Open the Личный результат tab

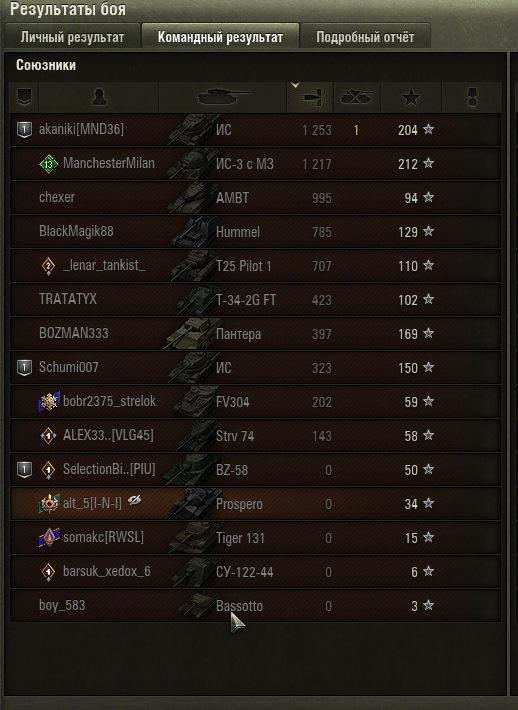coord(72,37)
